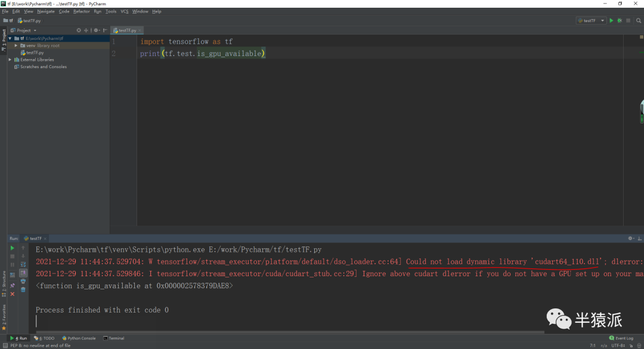The height and width of the screenshot is (349, 644).
Task: Click the inspection marker at editor top right
Action: coord(642,37)
